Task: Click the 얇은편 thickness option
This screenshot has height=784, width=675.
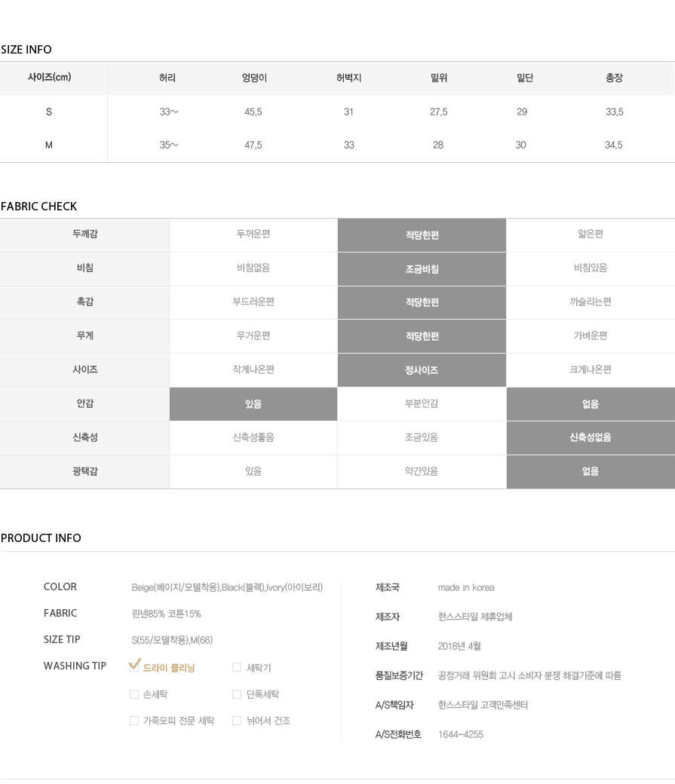Action: pyautogui.click(x=591, y=234)
